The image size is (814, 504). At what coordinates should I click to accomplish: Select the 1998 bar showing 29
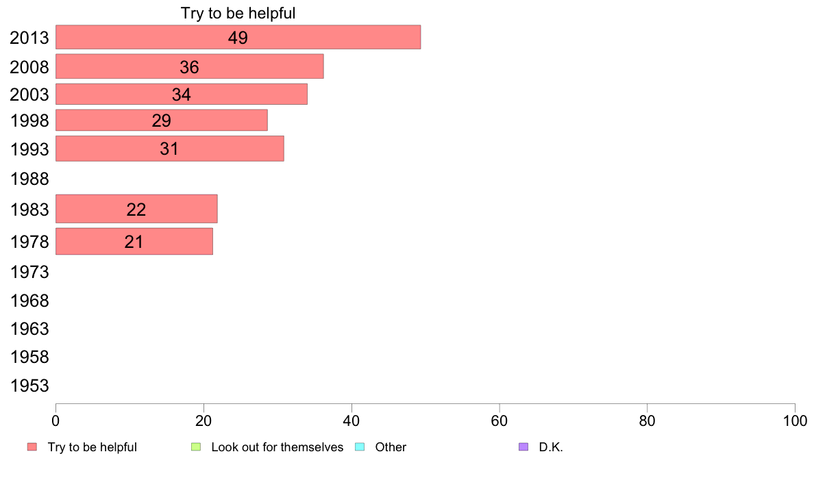162,120
